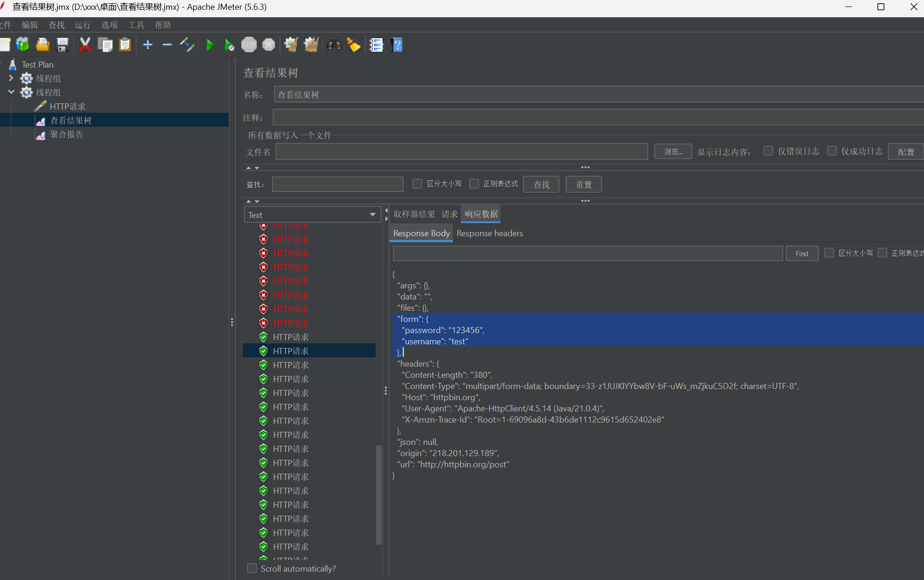Enable the 仅错误日志 checkbox
The image size is (924, 580).
(x=768, y=151)
